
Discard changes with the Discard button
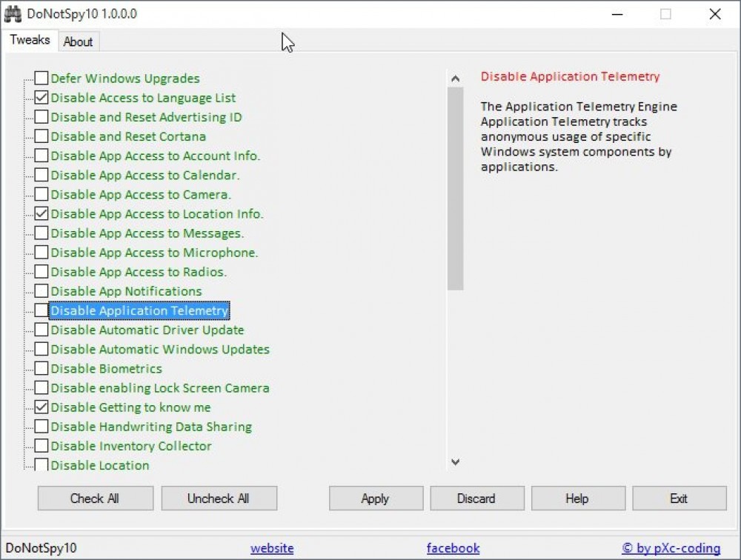[x=477, y=499]
